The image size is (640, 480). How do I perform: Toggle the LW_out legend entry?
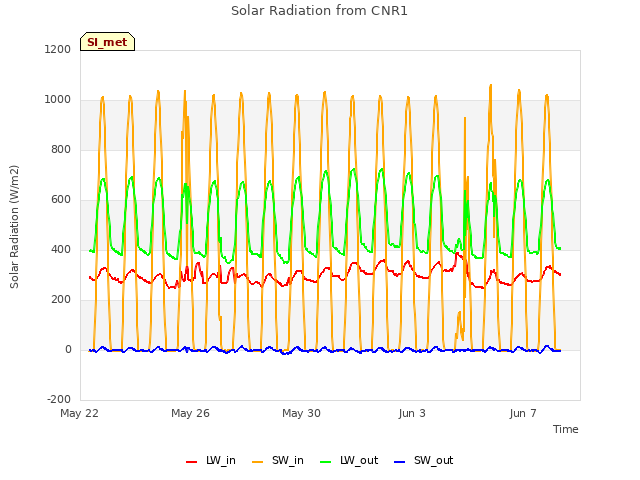click(x=349, y=460)
